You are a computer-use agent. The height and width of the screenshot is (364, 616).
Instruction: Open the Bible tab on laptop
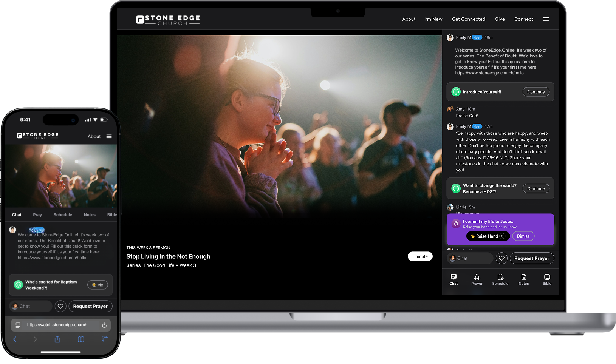click(x=547, y=279)
